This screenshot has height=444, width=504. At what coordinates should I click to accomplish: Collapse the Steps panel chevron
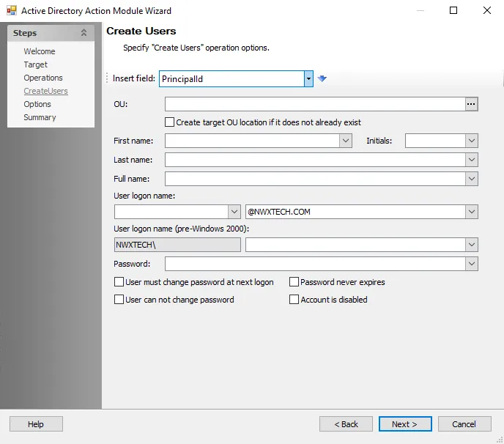pyautogui.click(x=84, y=33)
